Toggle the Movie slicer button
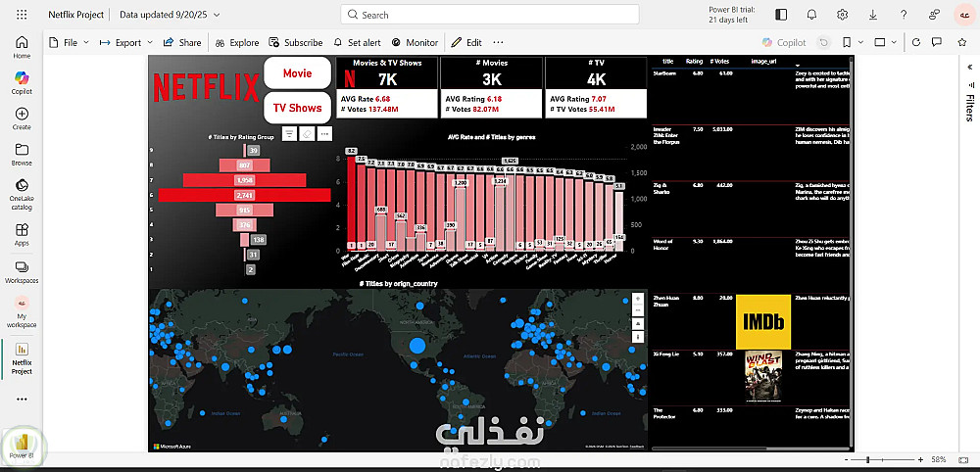Screen dimensions: 980x472 298,73
